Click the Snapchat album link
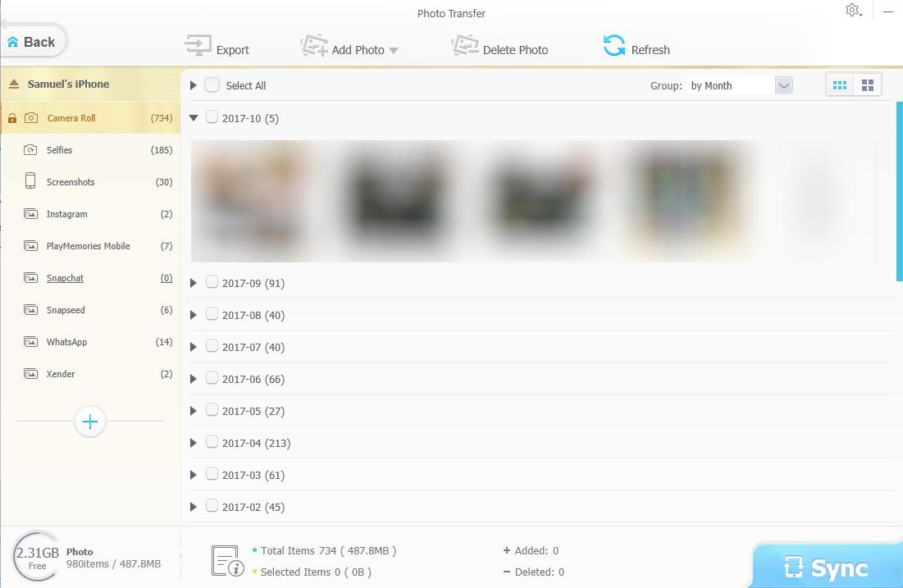 (x=65, y=277)
